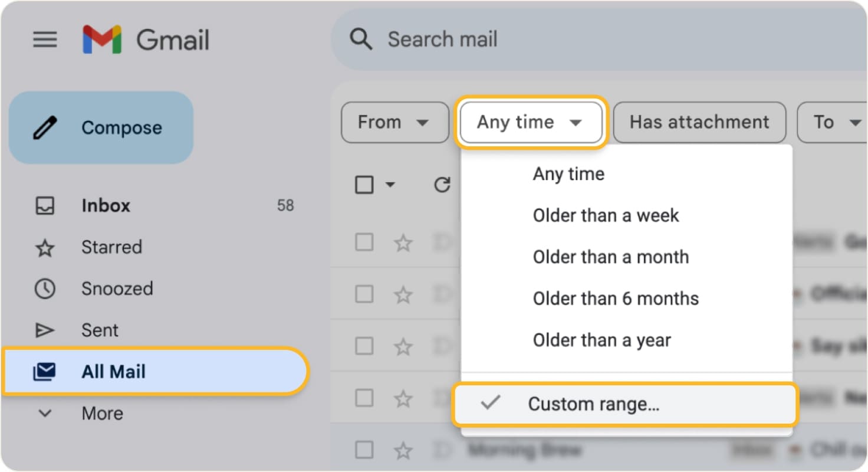Star the first email in the list
This screenshot has width=868, height=472.
pos(403,242)
